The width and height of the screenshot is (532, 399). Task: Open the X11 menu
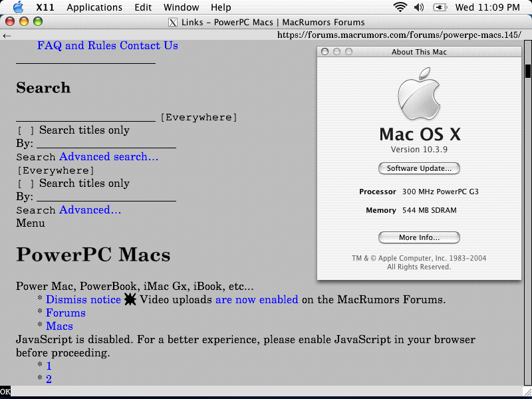point(45,7)
